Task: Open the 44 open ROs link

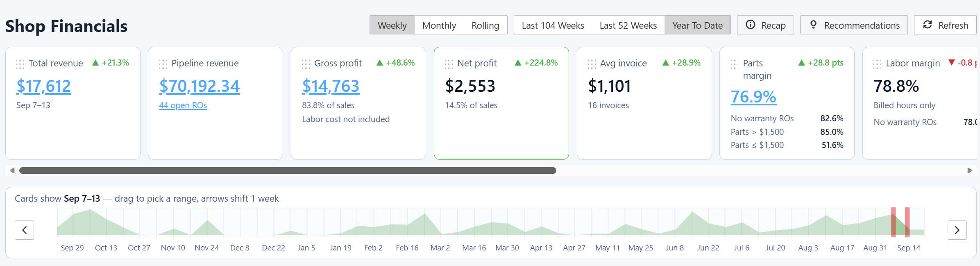Action: (x=183, y=105)
